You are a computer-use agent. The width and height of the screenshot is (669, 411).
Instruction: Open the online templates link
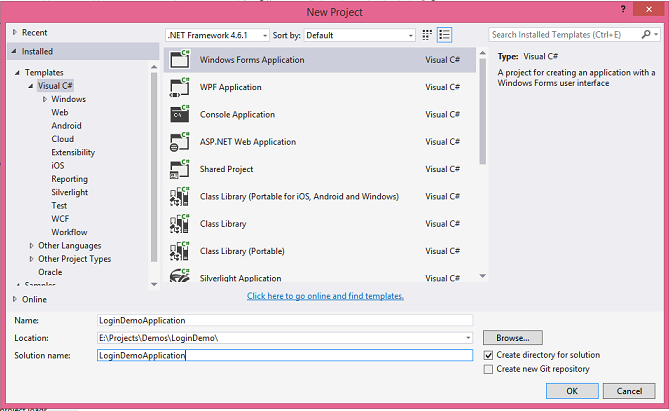coord(325,296)
